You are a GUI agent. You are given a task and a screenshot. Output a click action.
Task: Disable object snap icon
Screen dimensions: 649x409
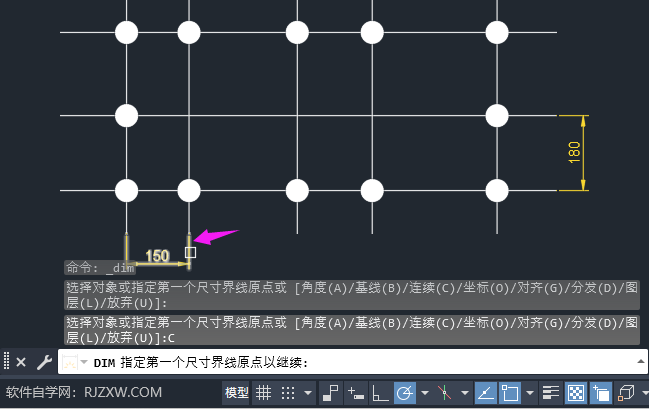pos(510,392)
